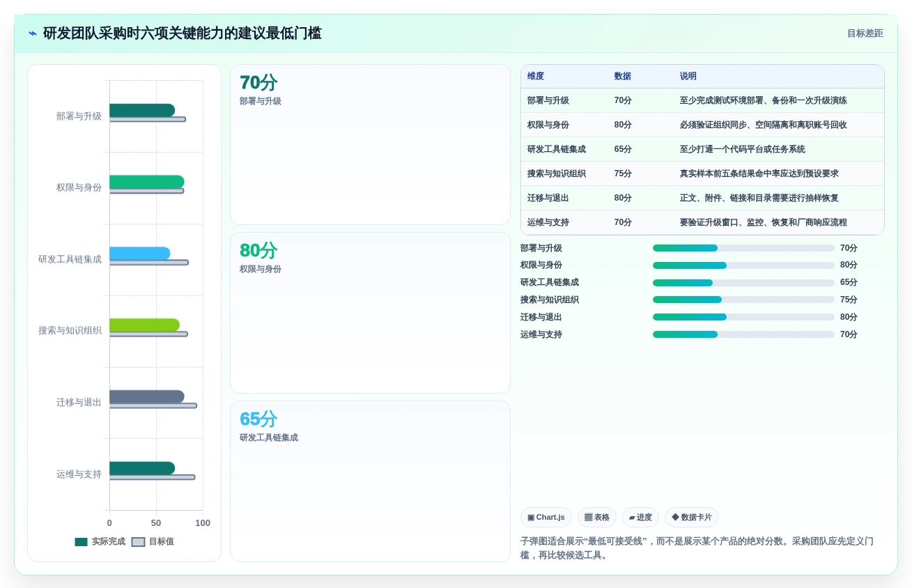
Task: Click the 表格 tag chip
Action: (597, 517)
